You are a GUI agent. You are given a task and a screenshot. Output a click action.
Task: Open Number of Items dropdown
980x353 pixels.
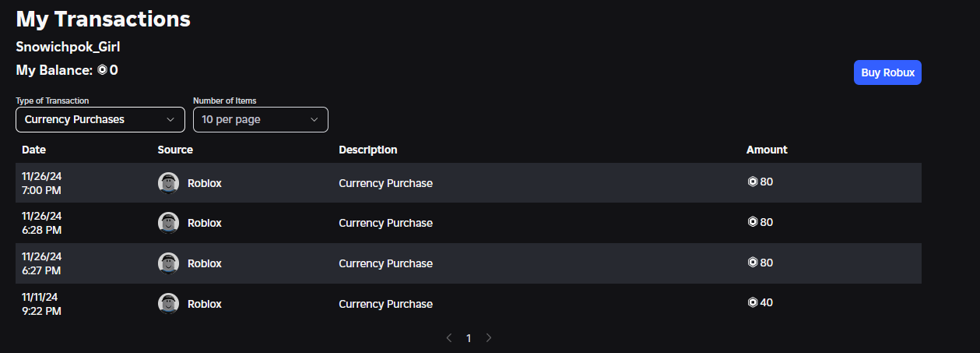point(260,119)
